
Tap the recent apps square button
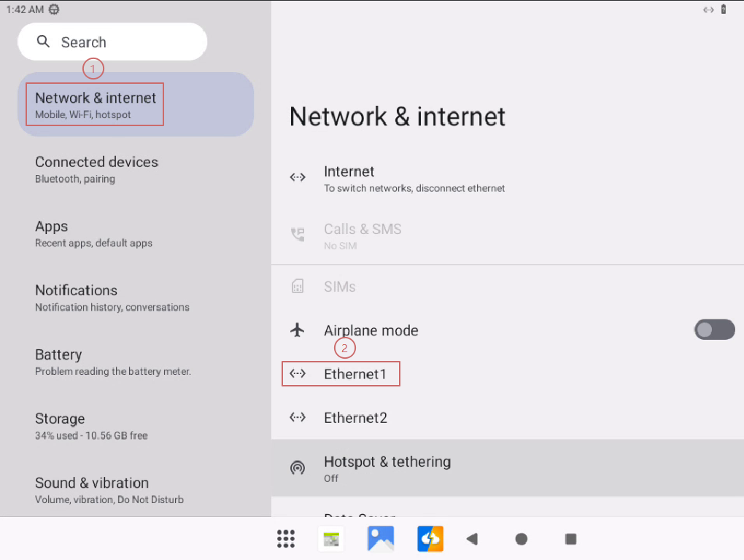point(571,539)
